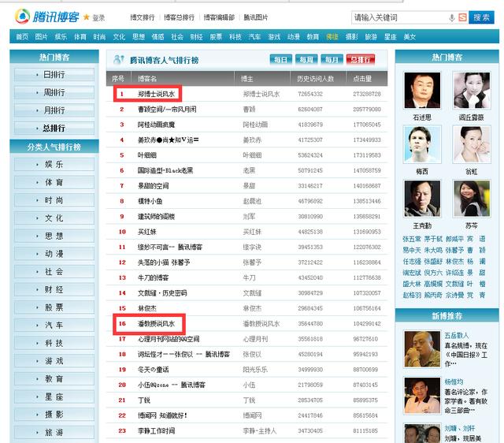Switch to the 每周 ranking tab

click(306, 60)
